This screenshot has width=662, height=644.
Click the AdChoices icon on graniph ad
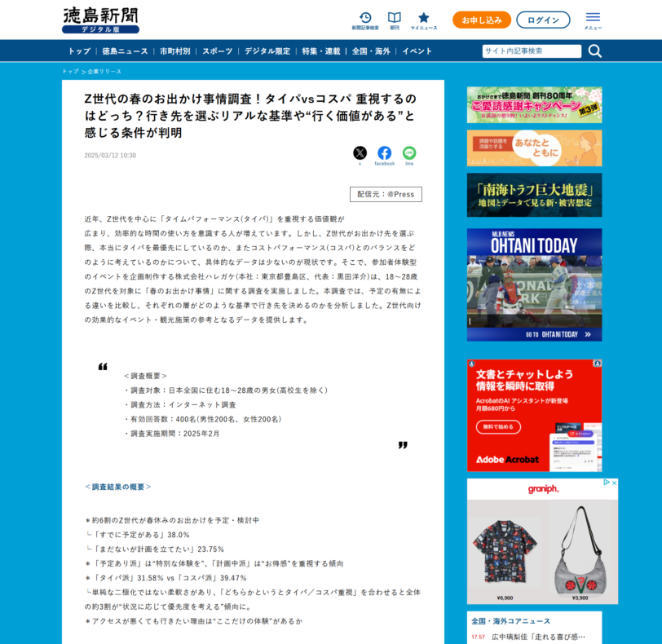click(606, 483)
